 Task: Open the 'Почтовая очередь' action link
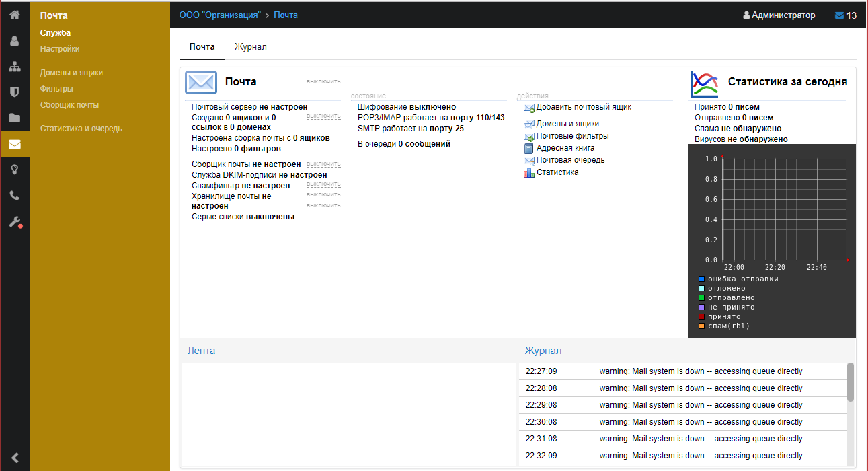570,160
